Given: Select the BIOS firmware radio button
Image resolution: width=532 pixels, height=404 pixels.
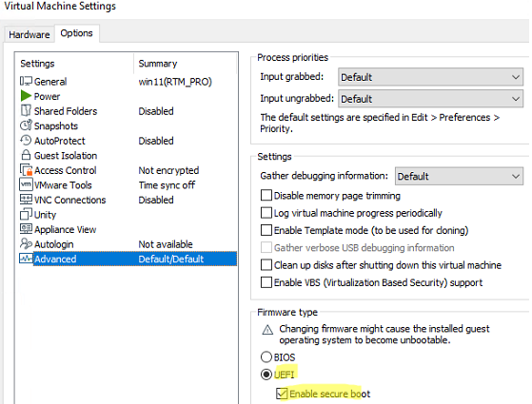Looking at the screenshot, I should click(x=266, y=356).
